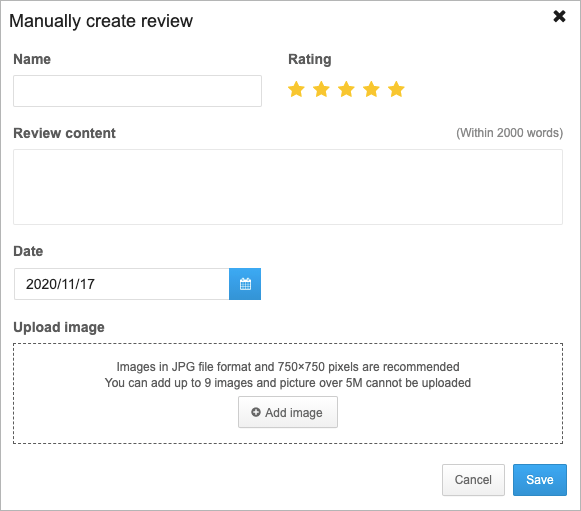This screenshot has height=511, width=581.
Task: Click the Date label above the date field
Action: pyautogui.click(x=28, y=251)
